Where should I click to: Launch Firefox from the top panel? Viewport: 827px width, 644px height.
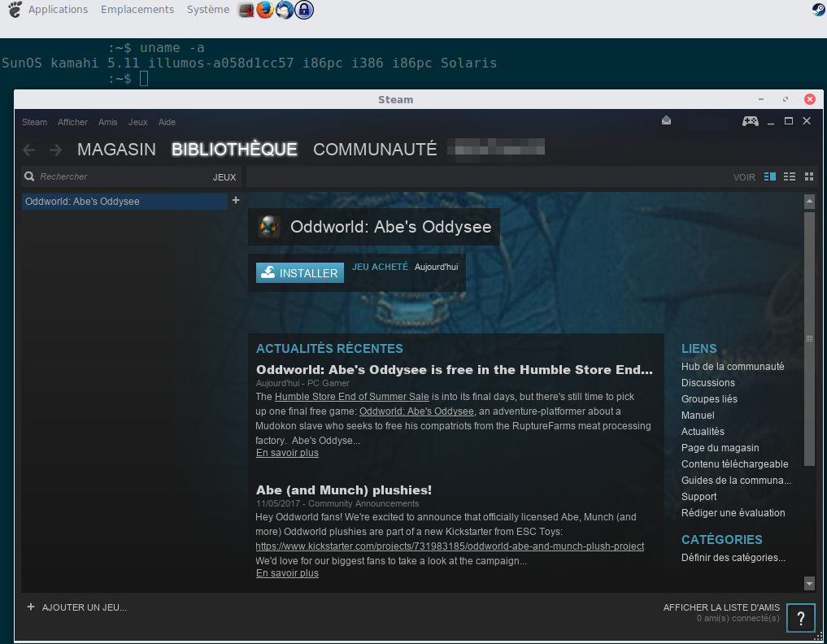click(x=265, y=10)
